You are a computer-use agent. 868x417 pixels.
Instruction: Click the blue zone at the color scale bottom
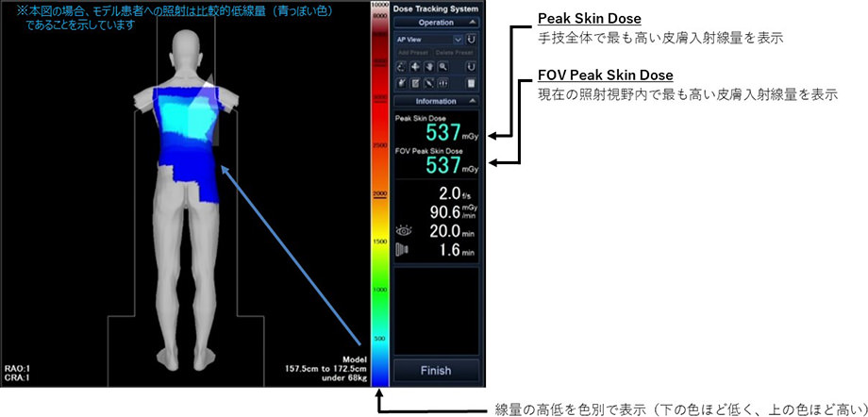[x=379, y=376]
